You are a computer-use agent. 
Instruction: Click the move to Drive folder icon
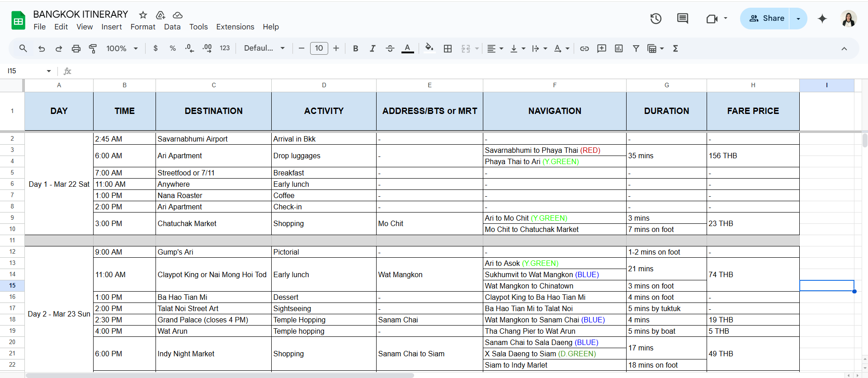pyautogui.click(x=160, y=15)
